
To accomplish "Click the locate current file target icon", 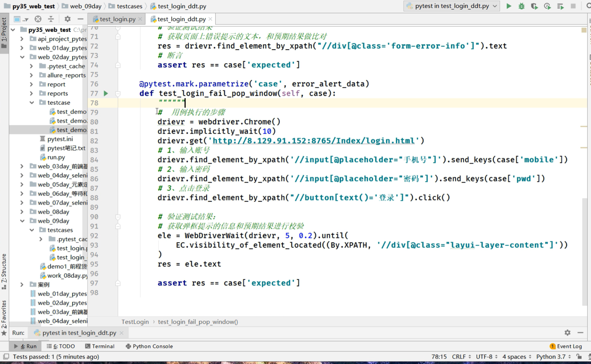I will click(x=38, y=19).
